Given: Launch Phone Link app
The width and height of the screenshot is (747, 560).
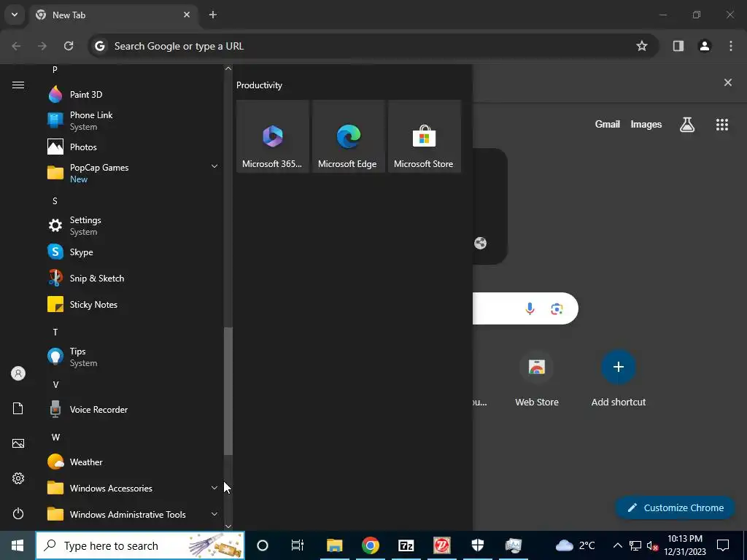Looking at the screenshot, I should coord(133,120).
